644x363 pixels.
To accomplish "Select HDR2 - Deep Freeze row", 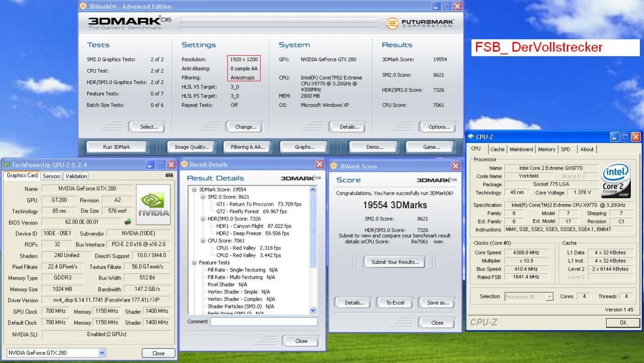I will click(x=253, y=233).
